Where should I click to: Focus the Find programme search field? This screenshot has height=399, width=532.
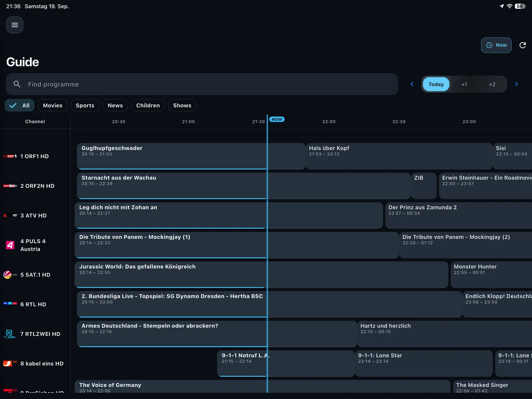click(202, 84)
